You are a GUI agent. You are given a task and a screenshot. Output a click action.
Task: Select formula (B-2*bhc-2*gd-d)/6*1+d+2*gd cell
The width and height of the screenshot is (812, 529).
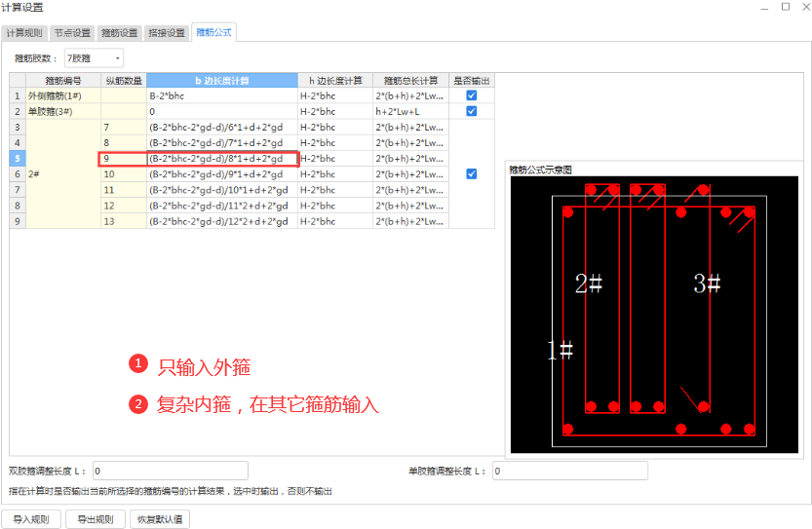click(222, 128)
